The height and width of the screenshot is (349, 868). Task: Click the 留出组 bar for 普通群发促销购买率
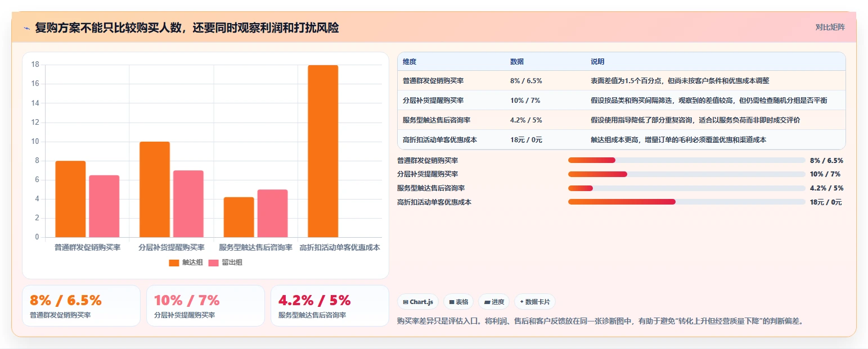104,206
